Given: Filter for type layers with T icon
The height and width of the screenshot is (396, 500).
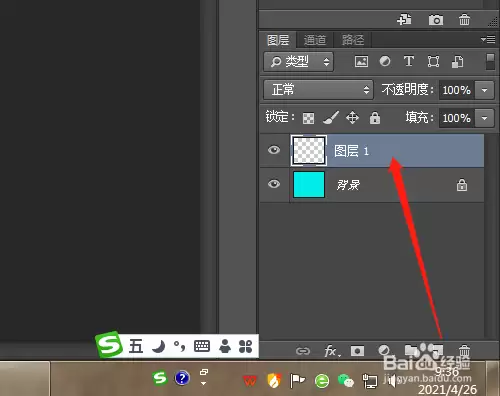Looking at the screenshot, I should 409,62.
